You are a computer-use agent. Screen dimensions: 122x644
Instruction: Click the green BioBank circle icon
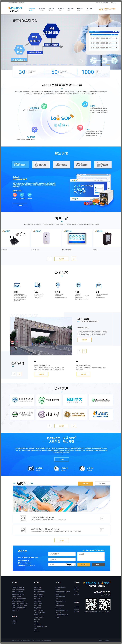pos(44,106)
